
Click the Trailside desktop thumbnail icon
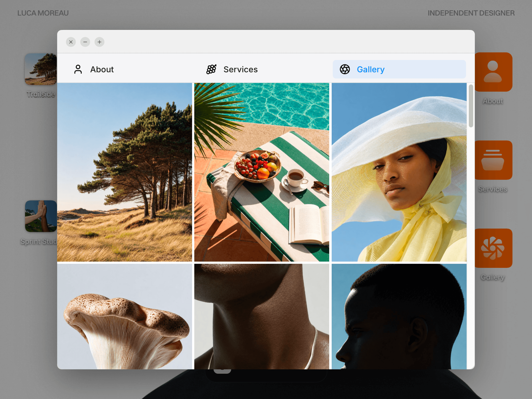pos(41,69)
